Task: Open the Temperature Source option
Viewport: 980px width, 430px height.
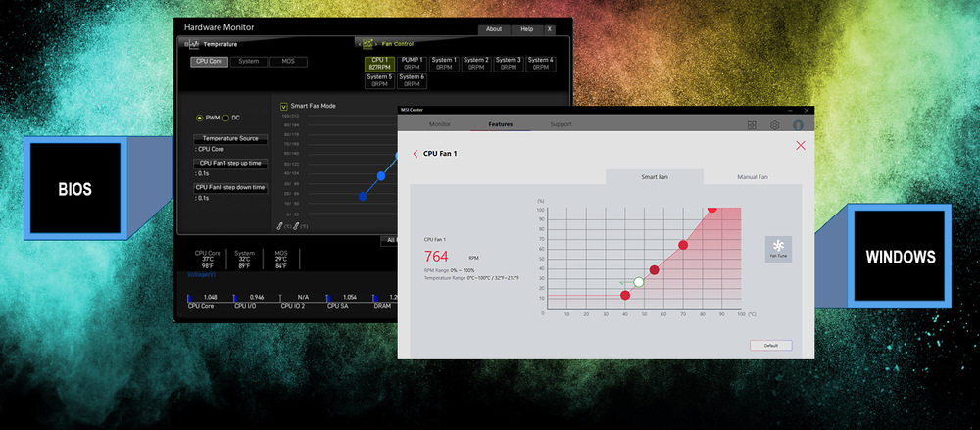Action: [230, 139]
